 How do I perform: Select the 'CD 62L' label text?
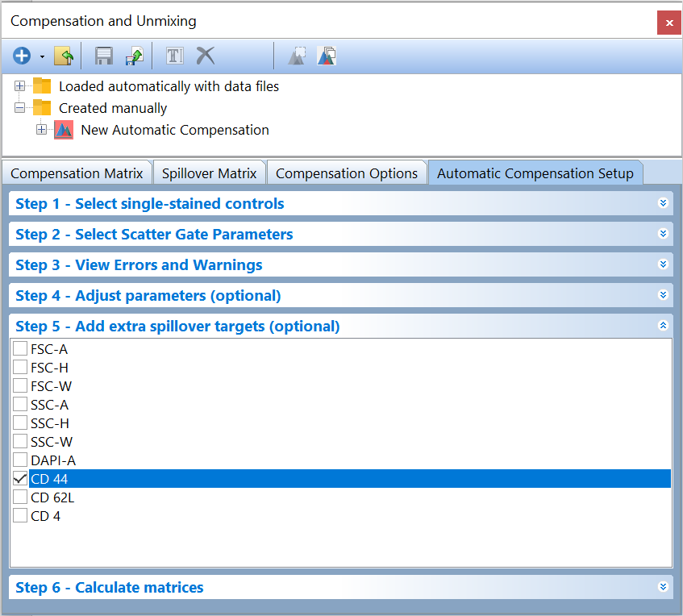(x=52, y=497)
